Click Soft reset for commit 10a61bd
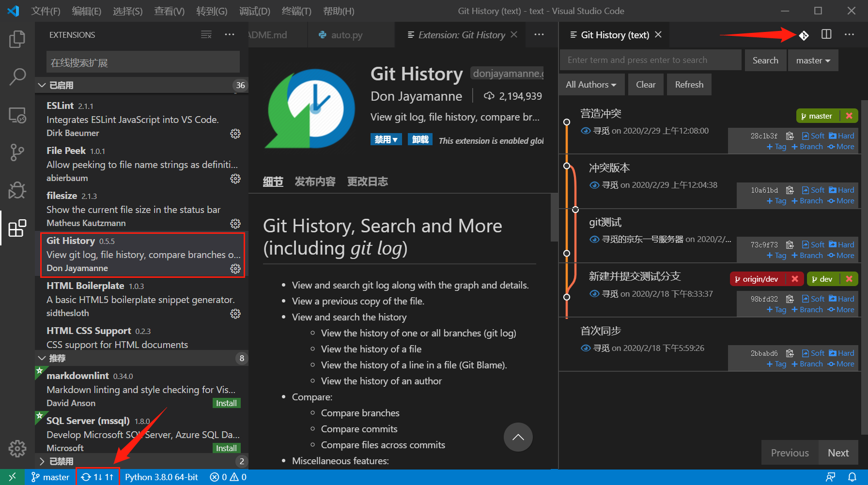The image size is (868, 485). click(x=813, y=190)
